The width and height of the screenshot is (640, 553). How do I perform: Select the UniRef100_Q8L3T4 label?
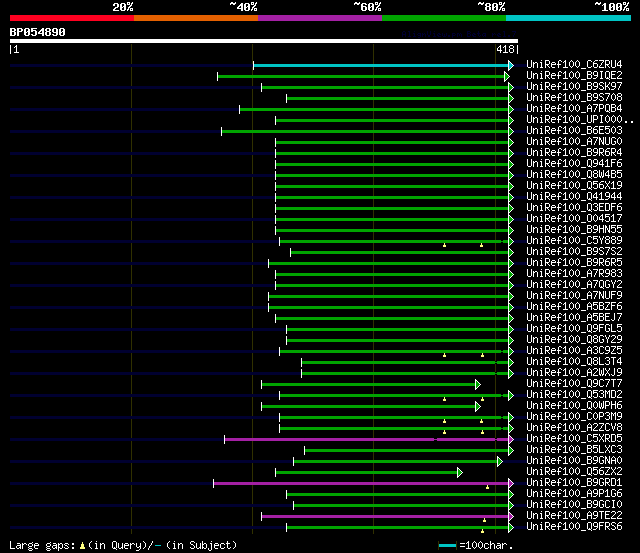[574, 362]
